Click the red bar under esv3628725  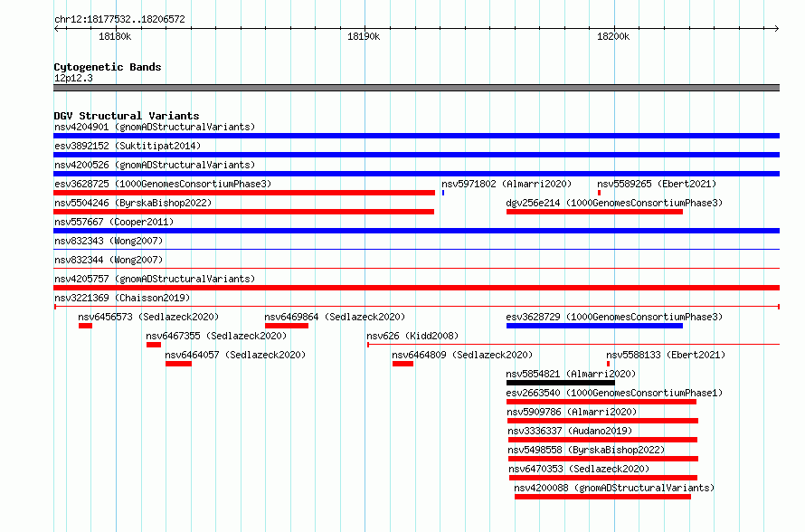[244, 193]
